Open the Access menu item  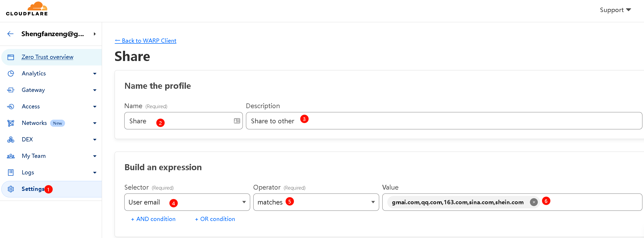(31, 107)
